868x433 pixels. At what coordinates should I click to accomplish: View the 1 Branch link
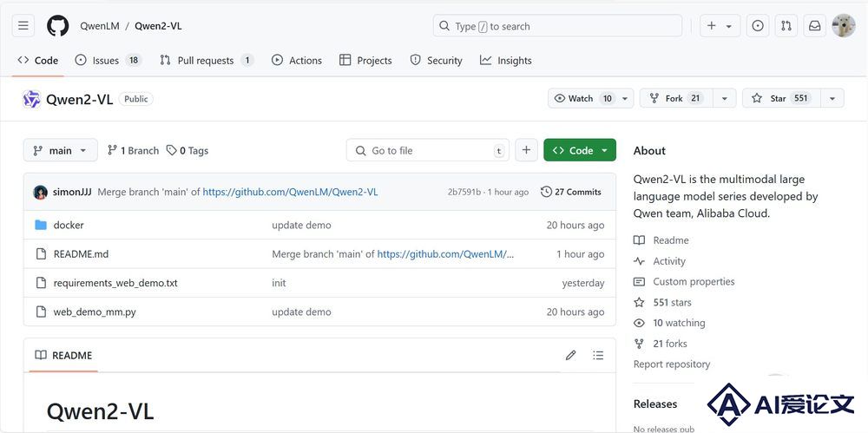(133, 151)
